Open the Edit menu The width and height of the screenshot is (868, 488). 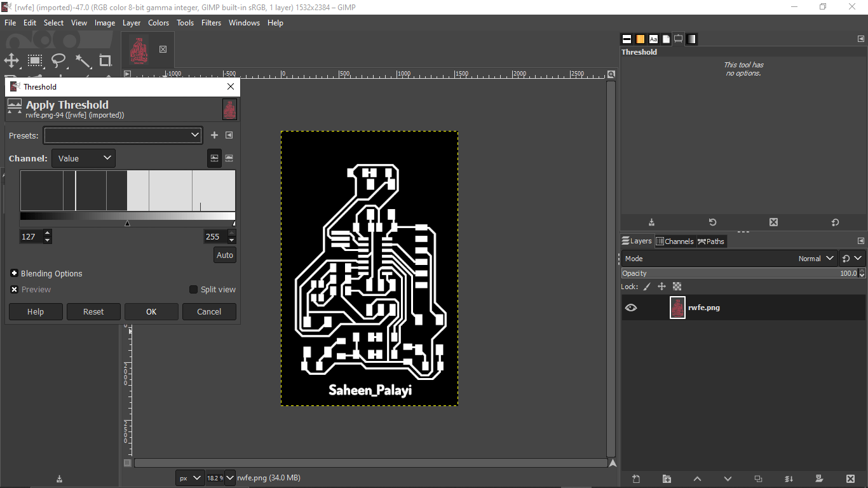[x=30, y=22]
